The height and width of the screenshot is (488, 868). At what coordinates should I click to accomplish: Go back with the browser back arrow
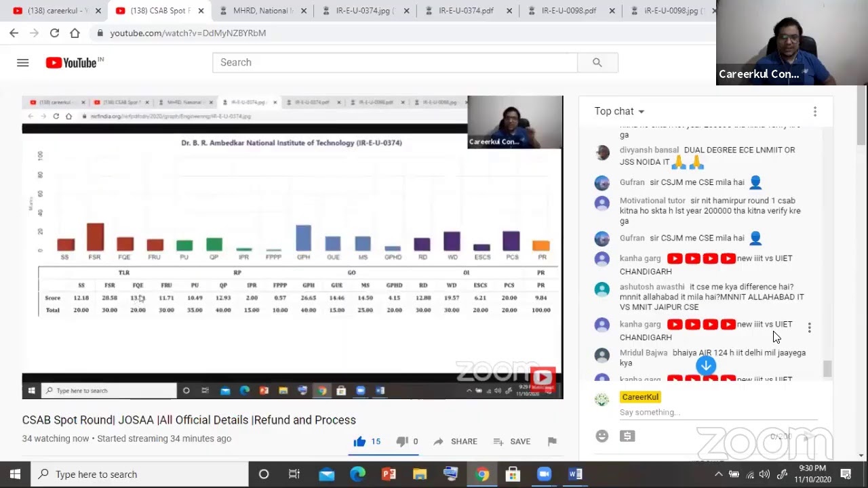click(x=14, y=33)
